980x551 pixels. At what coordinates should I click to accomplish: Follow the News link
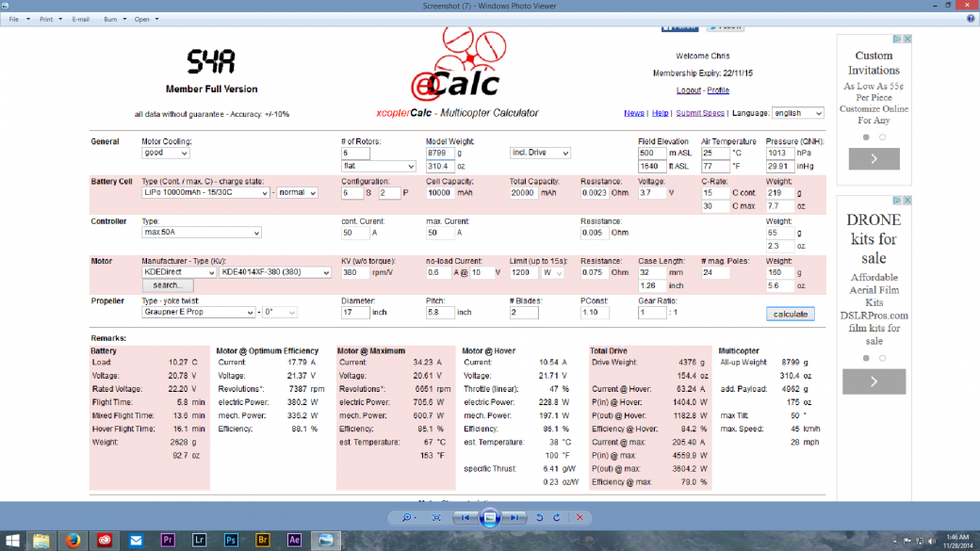point(634,113)
